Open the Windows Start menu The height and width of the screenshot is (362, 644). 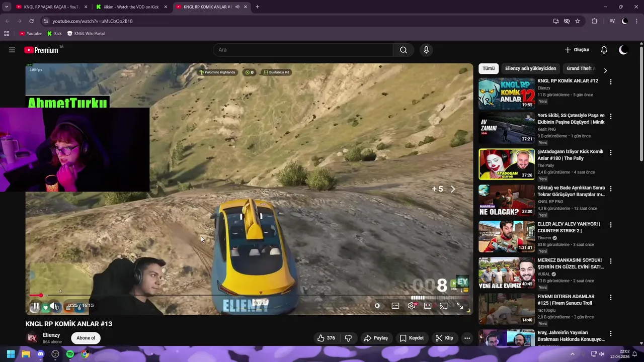[11, 354]
